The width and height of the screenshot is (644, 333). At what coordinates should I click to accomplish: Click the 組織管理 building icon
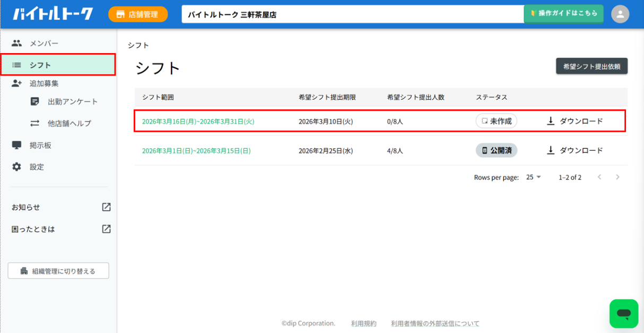click(24, 271)
